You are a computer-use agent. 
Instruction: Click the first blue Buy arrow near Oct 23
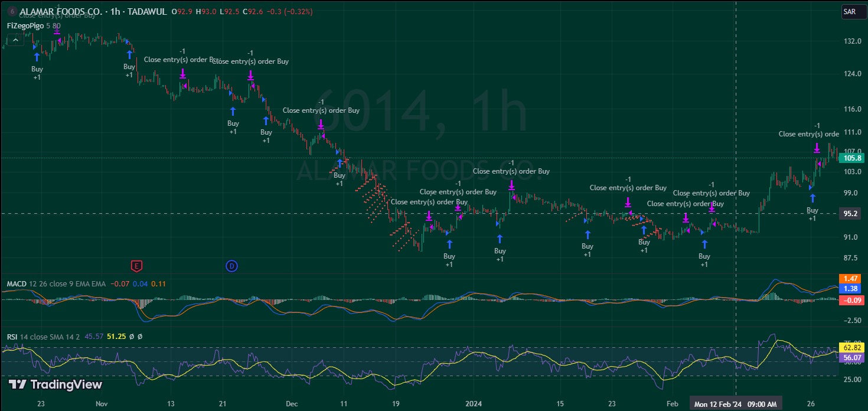(37, 57)
